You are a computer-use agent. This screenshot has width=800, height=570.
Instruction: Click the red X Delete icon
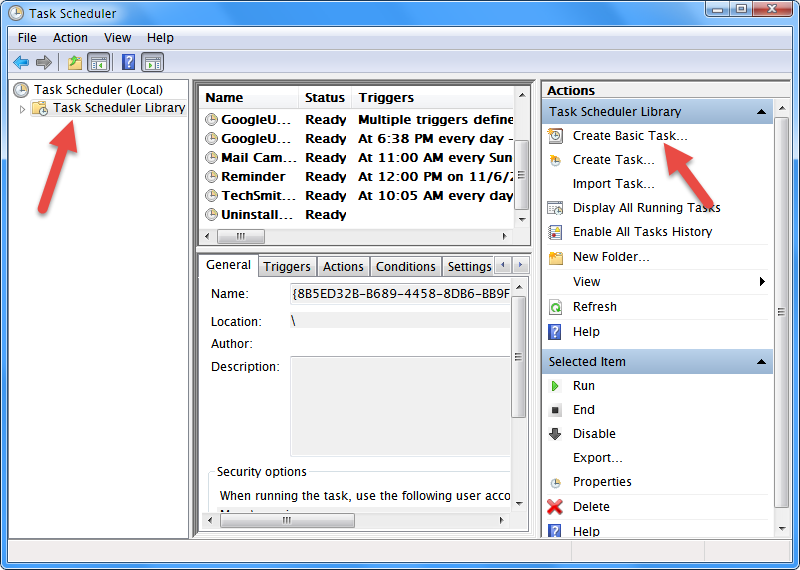[x=555, y=507]
